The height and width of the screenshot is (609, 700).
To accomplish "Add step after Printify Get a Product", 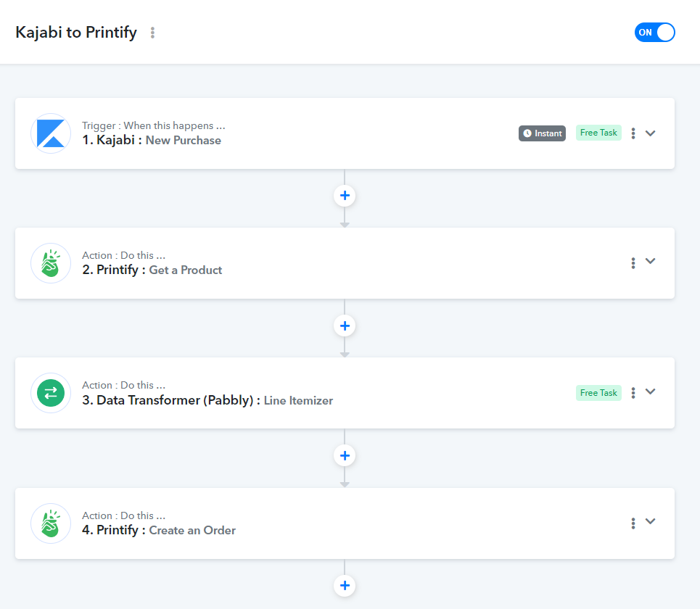I will [x=345, y=326].
